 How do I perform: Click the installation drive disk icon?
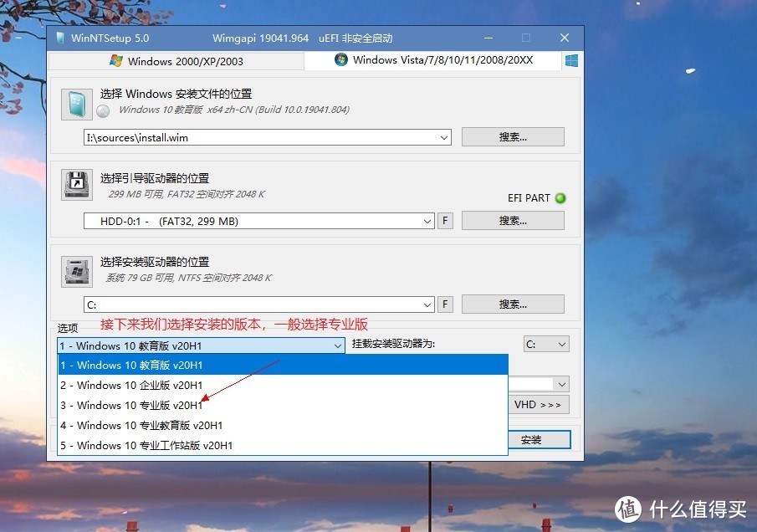[76, 271]
